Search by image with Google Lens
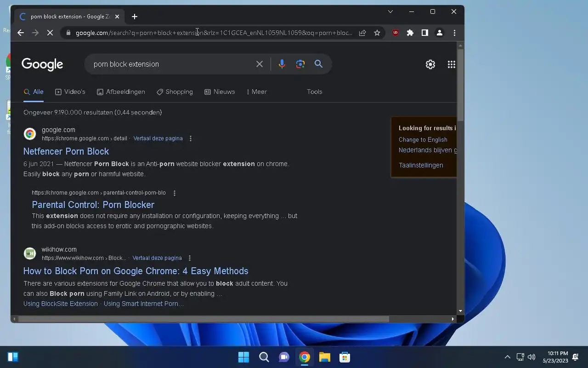Viewport: 588px width, 368px height. click(300, 64)
